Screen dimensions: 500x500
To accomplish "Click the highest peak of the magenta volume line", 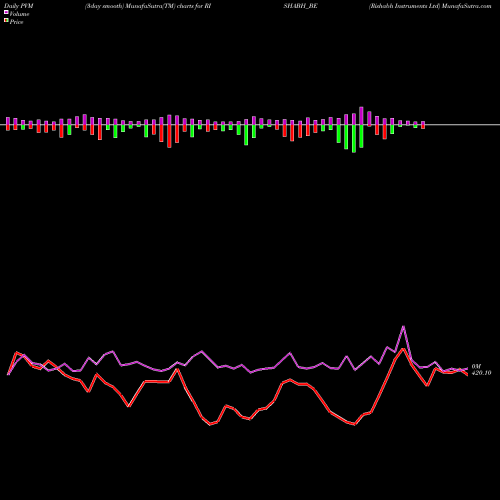I will pos(403,327).
